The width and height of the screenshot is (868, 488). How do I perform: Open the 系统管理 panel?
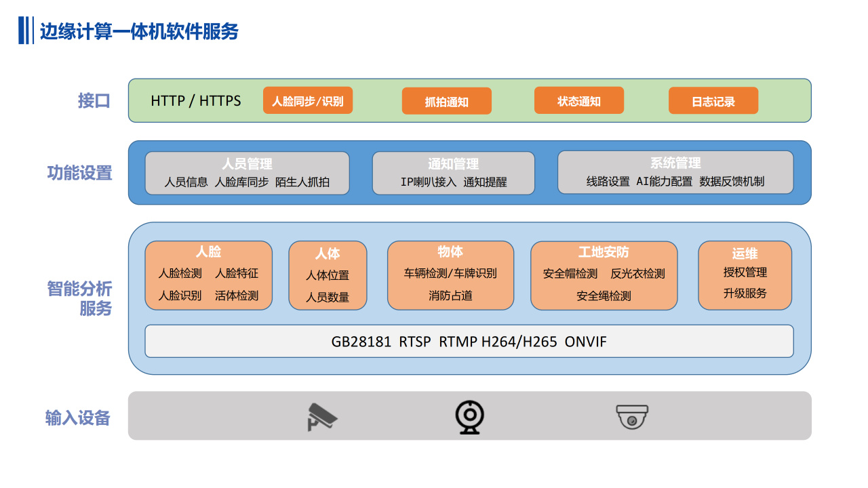coord(675,172)
